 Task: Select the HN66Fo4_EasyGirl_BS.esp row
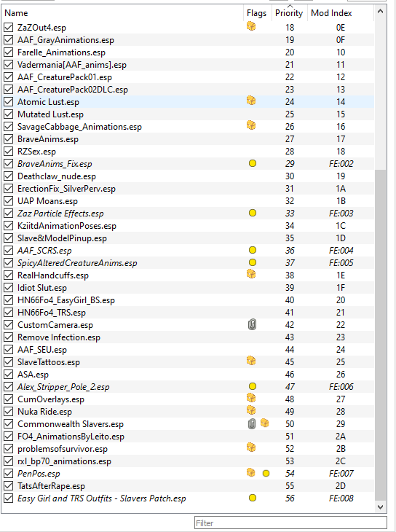pyautogui.click(x=188, y=300)
